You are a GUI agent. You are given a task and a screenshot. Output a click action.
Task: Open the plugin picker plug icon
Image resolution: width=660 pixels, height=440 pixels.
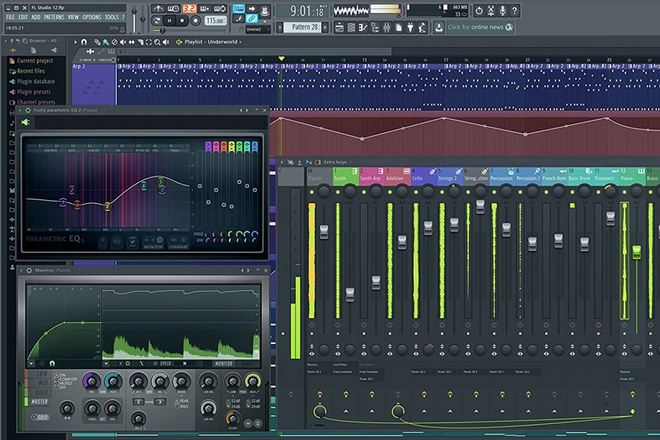410,28
